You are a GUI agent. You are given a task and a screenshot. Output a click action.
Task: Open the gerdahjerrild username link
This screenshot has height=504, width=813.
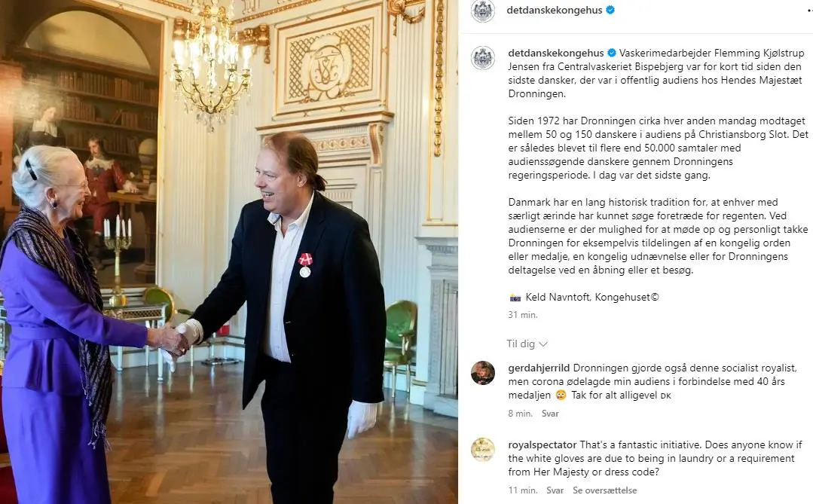[x=539, y=368]
